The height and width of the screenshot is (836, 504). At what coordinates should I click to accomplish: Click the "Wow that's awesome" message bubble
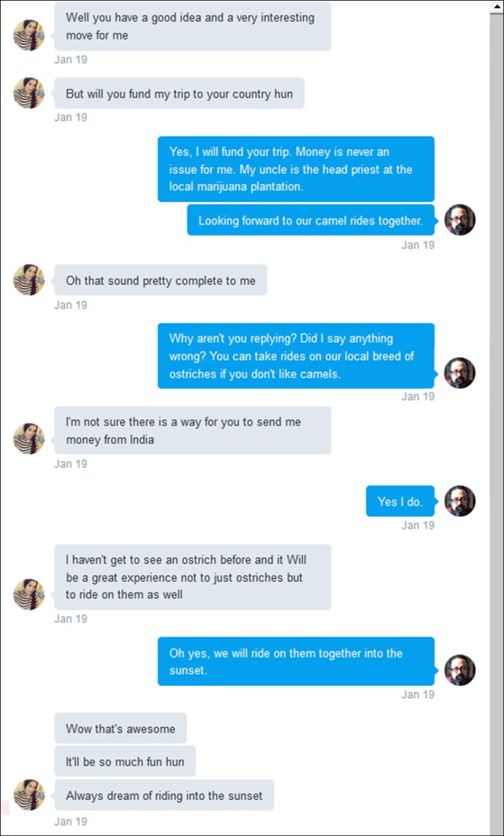(120, 728)
